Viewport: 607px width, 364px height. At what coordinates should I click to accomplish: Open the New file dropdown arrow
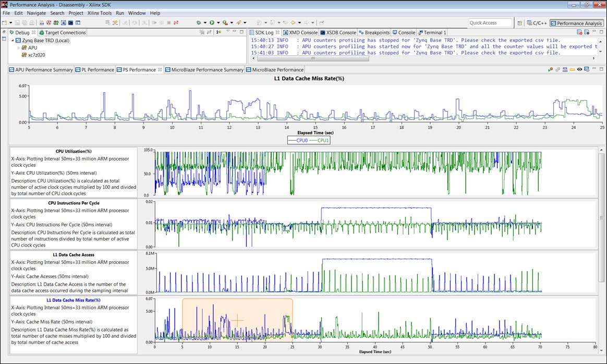10,23
